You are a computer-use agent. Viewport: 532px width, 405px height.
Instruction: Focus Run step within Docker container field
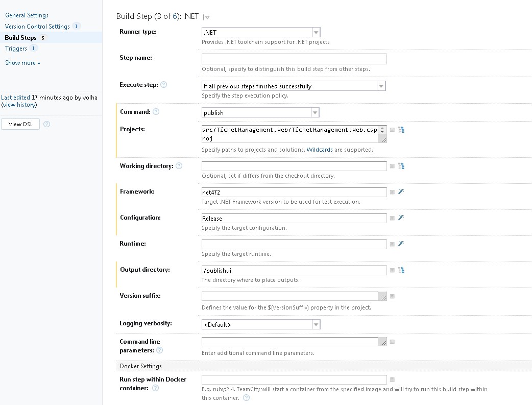(x=294, y=379)
